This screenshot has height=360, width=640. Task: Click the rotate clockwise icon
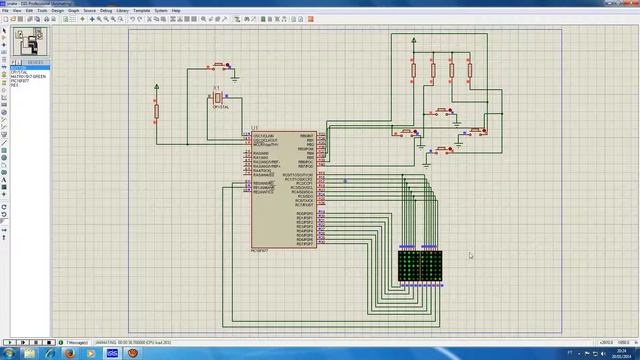coord(4,207)
